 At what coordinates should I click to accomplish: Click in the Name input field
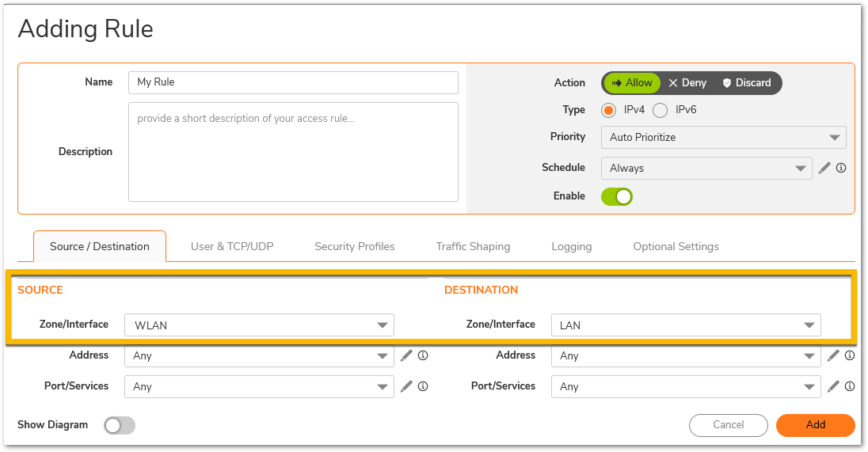293,82
